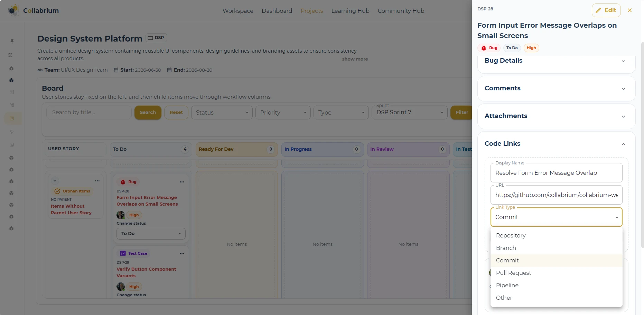Image resolution: width=644 pixels, height=315 pixels.
Task: Collapse the Orphan Items user story chevron
Action: pos(55,181)
